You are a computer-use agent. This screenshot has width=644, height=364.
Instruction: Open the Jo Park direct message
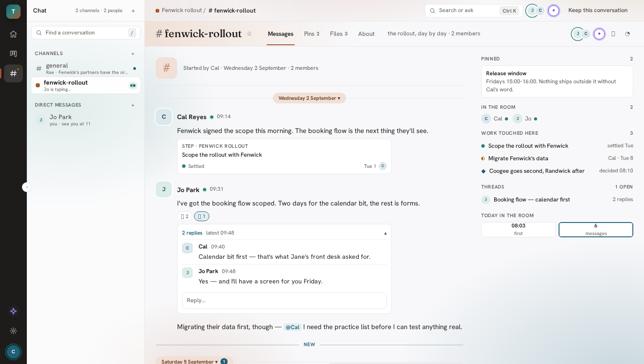[x=86, y=120]
